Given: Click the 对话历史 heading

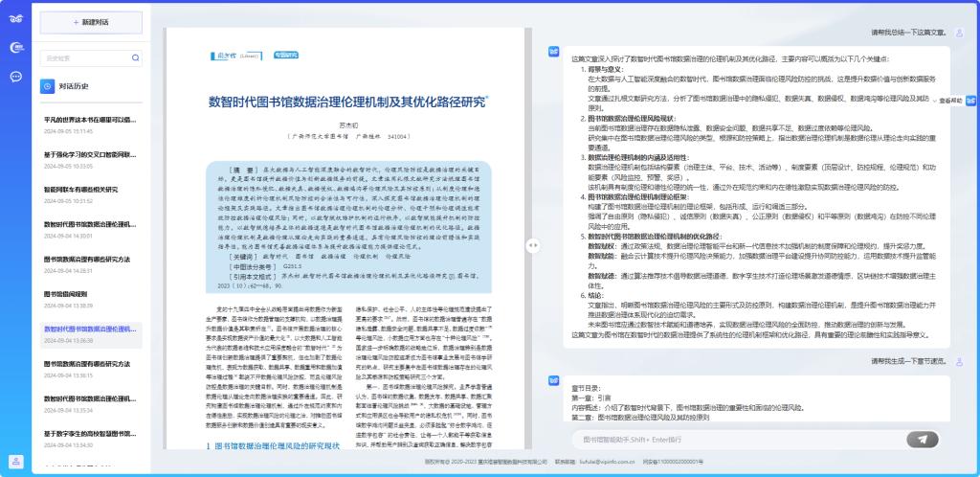Looking at the screenshot, I should pos(74,87).
